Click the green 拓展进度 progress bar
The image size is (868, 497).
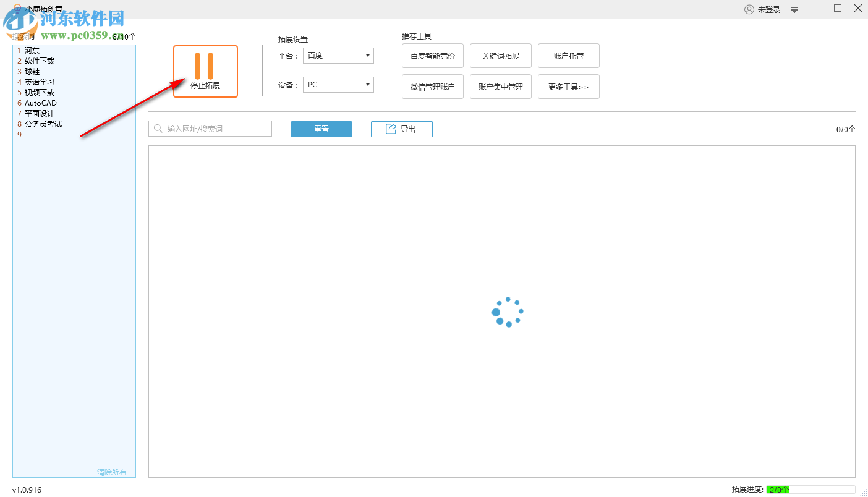pyautogui.click(x=778, y=489)
